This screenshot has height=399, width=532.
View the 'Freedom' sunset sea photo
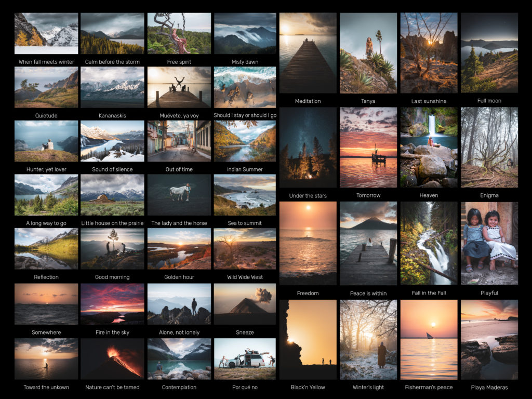[308, 243]
